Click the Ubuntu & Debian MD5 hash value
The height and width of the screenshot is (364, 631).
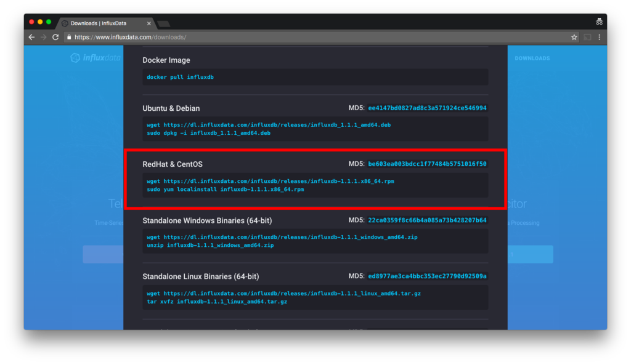coord(427,108)
